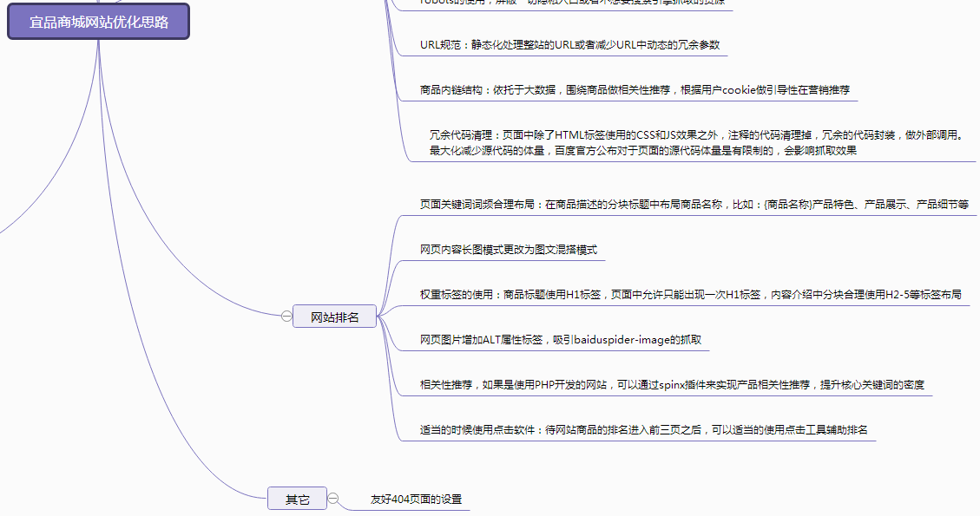Click the 页面关键词词频合理布局 subtopic
This screenshot has width=980, height=516.
pyautogui.click(x=694, y=205)
